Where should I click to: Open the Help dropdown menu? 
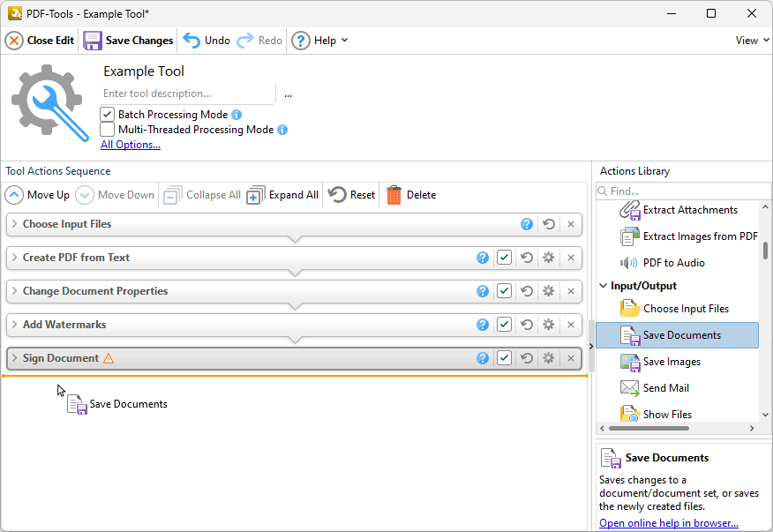tap(319, 41)
